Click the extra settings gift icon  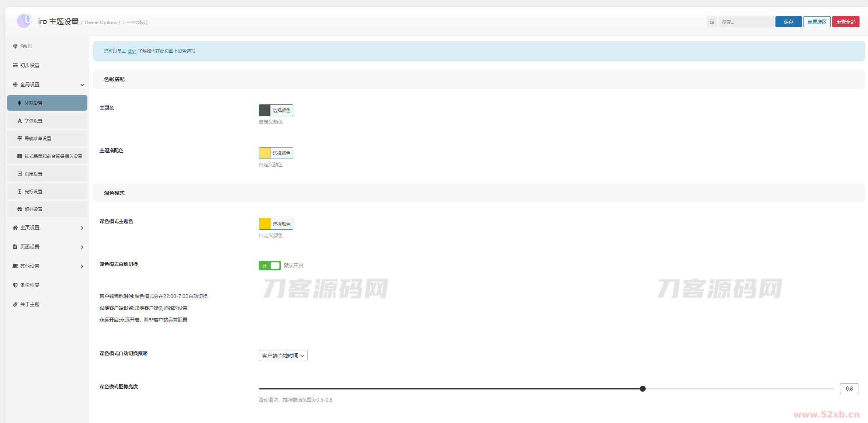(20, 209)
